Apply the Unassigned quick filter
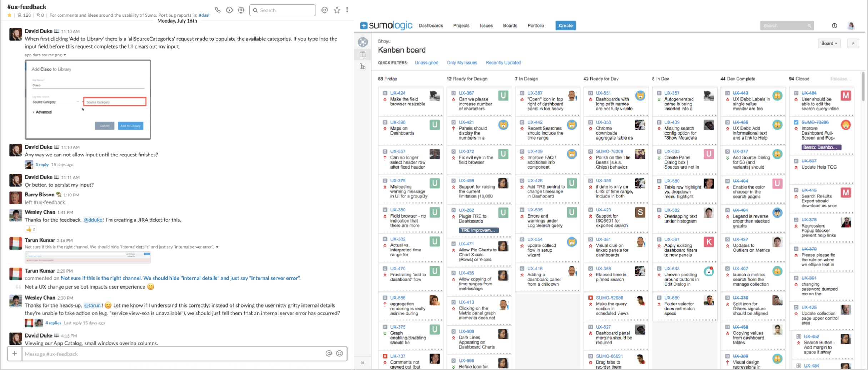 (x=426, y=62)
